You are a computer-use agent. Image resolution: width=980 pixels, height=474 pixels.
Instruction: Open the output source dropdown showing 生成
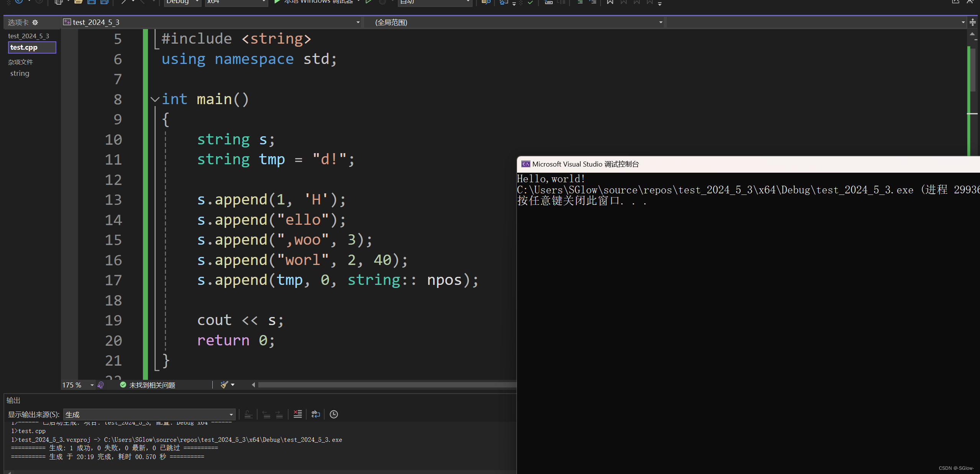(x=149, y=415)
